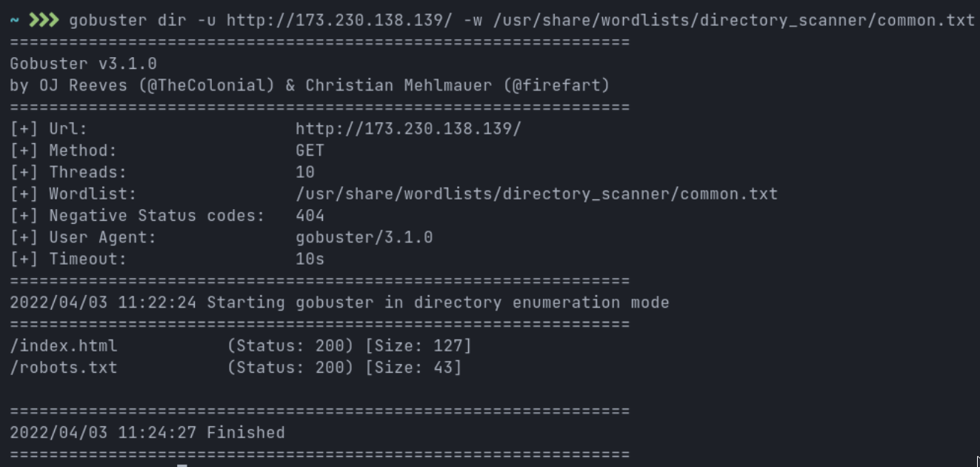Image resolution: width=980 pixels, height=467 pixels.
Task: Click the Gobuster v3.1.0 version line
Action: pos(83,64)
